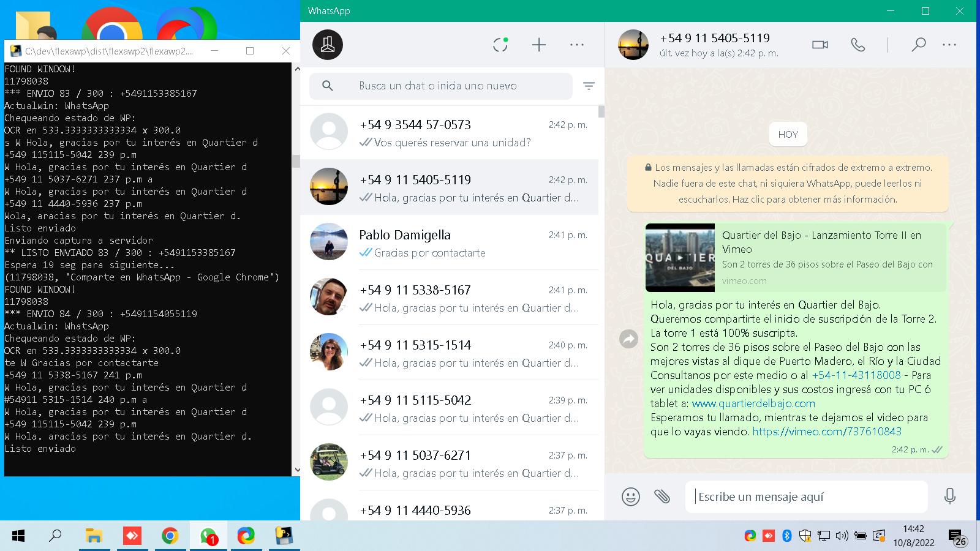
Task: Click golf cart avatar of 5037-6271
Action: click(x=329, y=462)
